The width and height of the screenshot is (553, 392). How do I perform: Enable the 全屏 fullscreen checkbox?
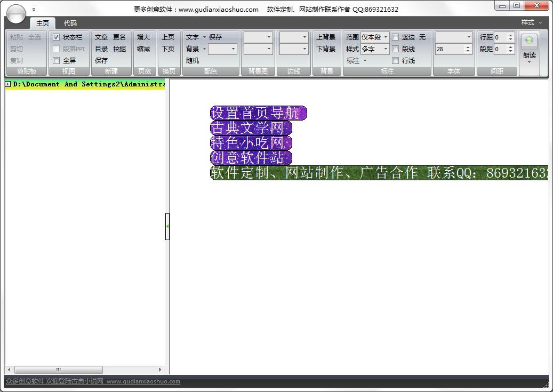[x=57, y=61]
